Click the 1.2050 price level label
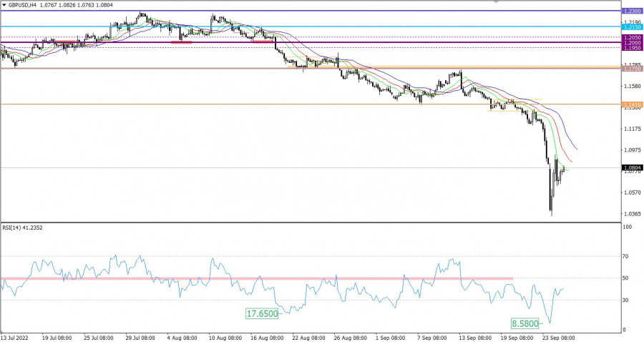 [x=633, y=37]
